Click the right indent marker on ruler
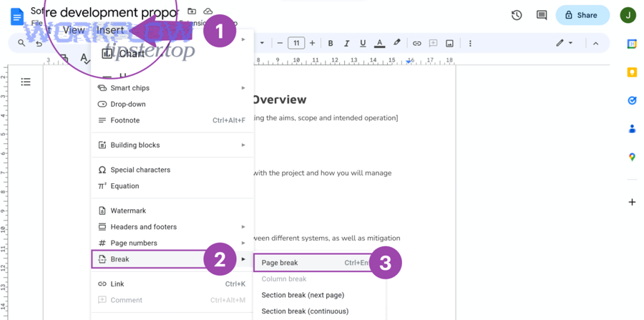644x320 pixels. pos(408,62)
